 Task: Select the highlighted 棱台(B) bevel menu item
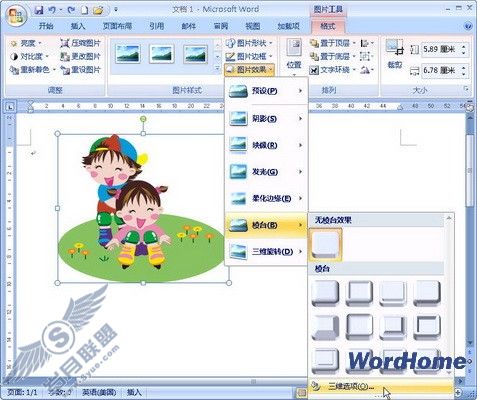(266, 225)
